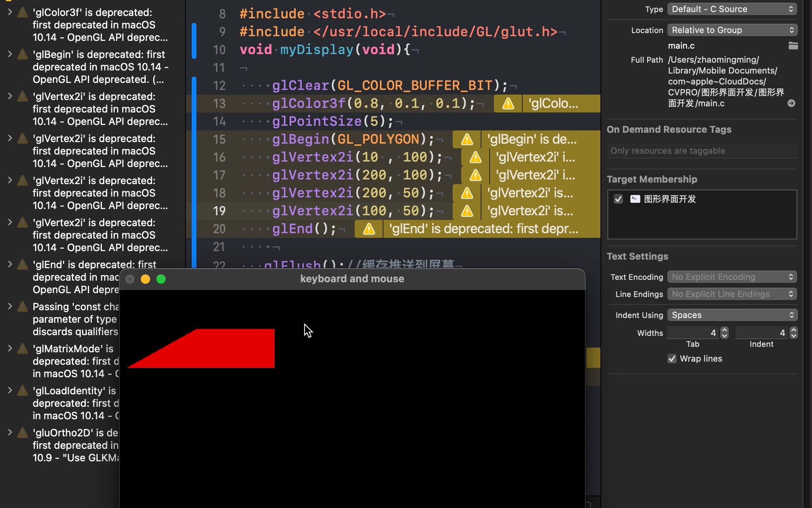Toggle the Wrap lines checkbox
Viewport: 812px width, 508px height.
[x=672, y=359]
